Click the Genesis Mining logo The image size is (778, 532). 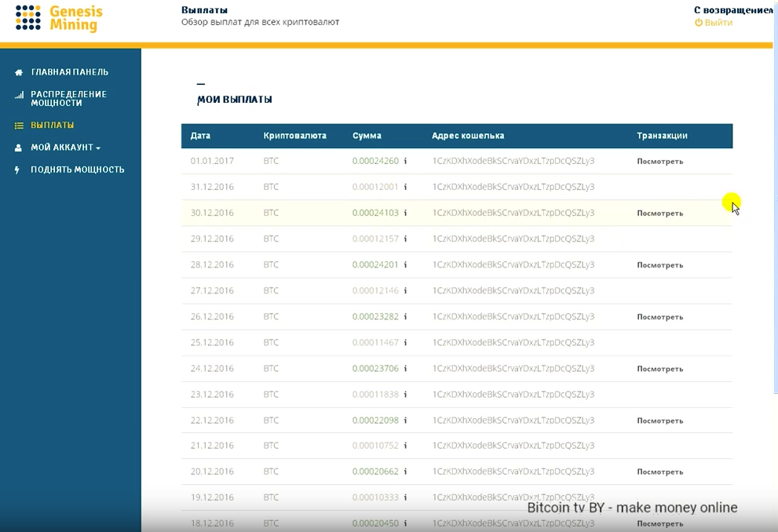point(59,19)
